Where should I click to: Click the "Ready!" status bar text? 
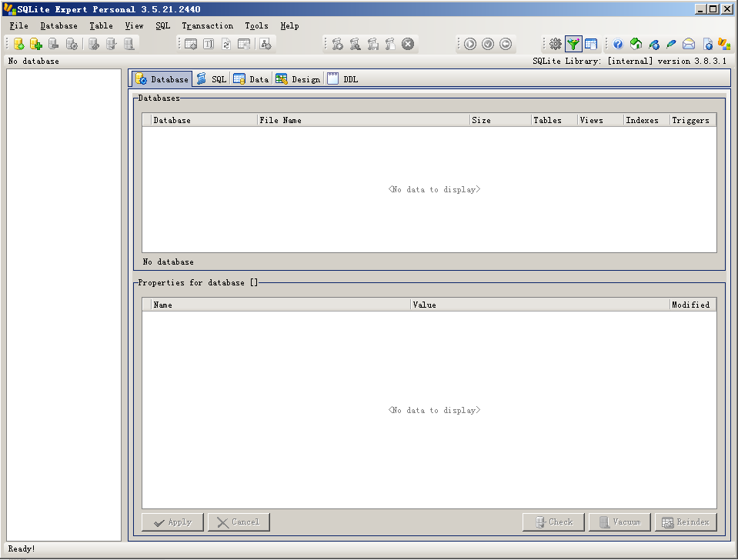click(22, 548)
